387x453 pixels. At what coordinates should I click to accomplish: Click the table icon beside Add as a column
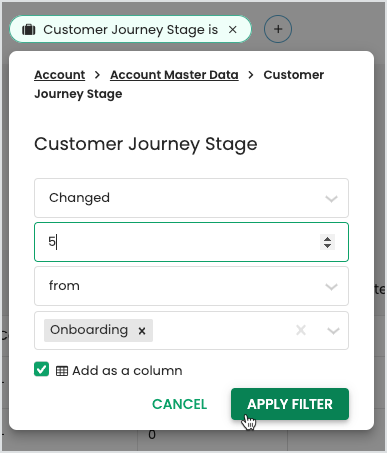62,371
